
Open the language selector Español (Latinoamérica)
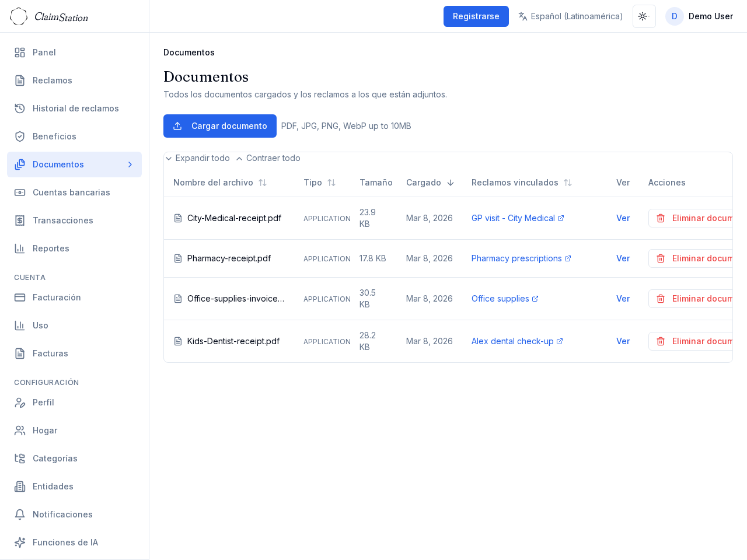(570, 16)
